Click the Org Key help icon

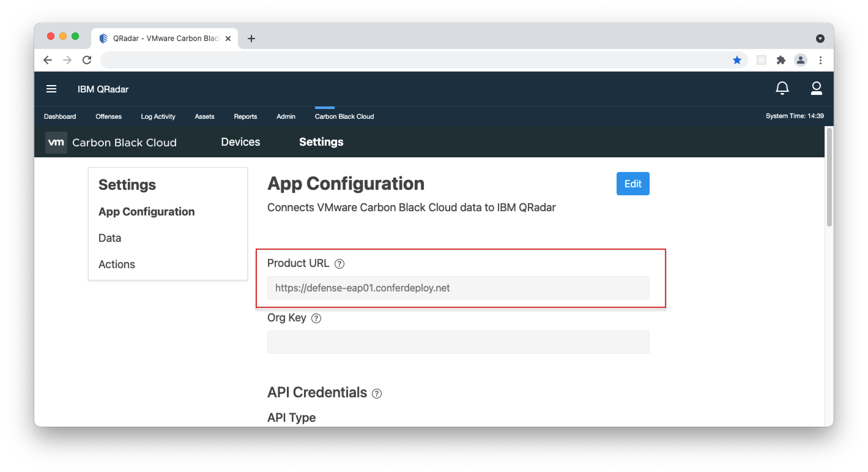[316, 318]
